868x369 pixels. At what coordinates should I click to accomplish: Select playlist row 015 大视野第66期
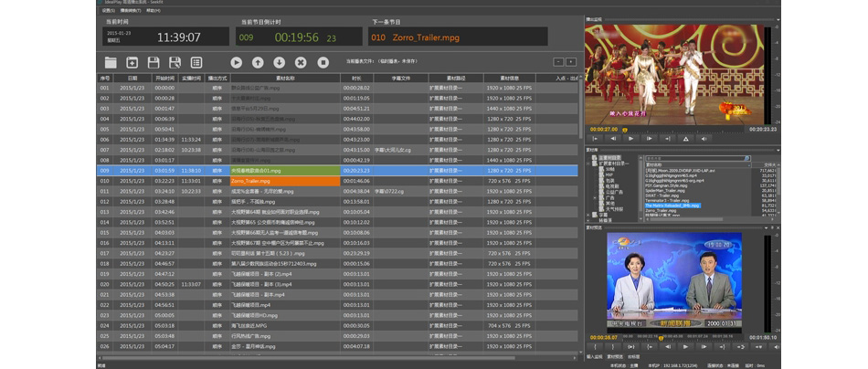[x=338, y=232]
